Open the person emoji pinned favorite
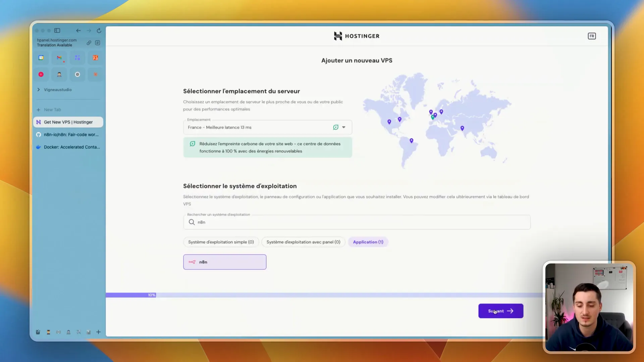The height and width of the screenshot is (362, 644). click(x=59, y=74)
